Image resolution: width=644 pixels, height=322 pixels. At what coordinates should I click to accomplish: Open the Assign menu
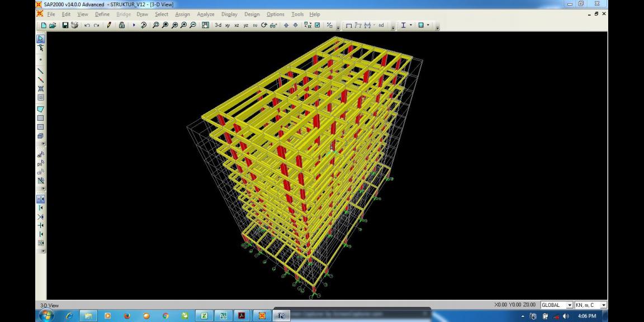[x=182, y=14]
